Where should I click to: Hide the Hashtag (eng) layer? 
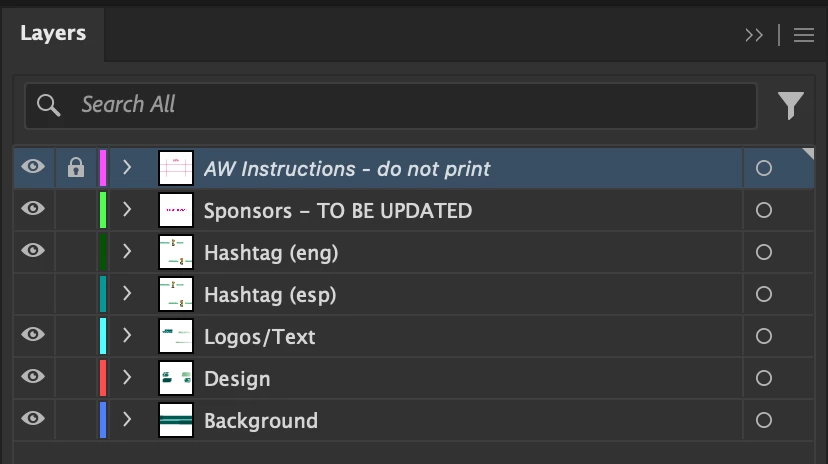pyautogui.click(x=33, y=252)
